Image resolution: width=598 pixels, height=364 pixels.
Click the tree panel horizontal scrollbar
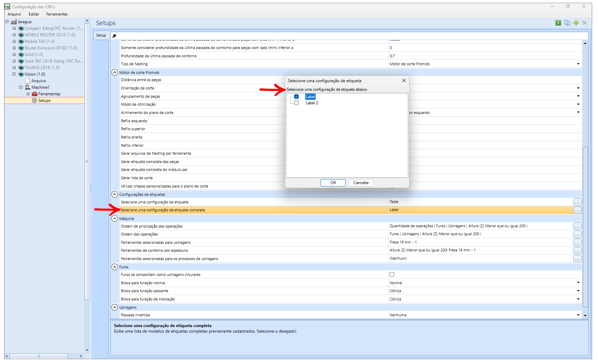tap(39, 356)
